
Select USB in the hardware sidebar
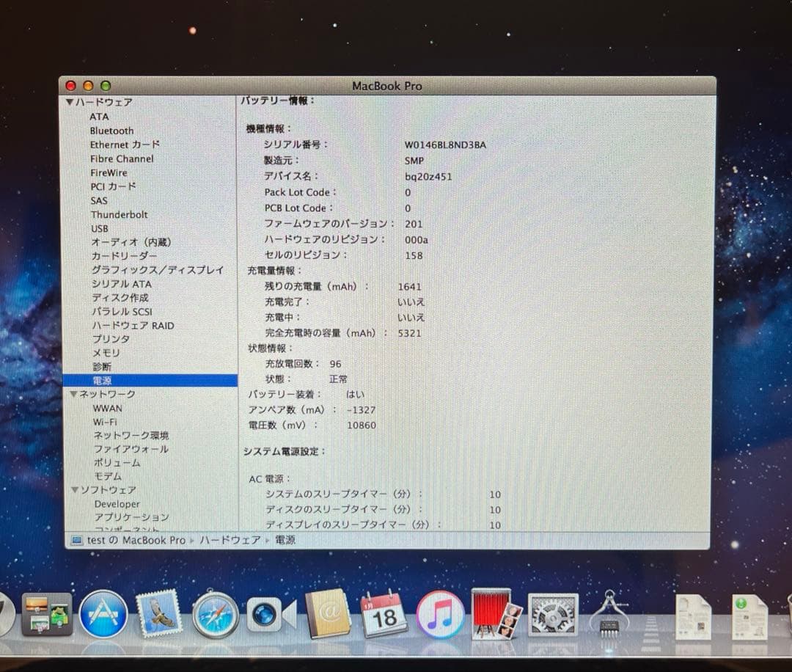99,228
